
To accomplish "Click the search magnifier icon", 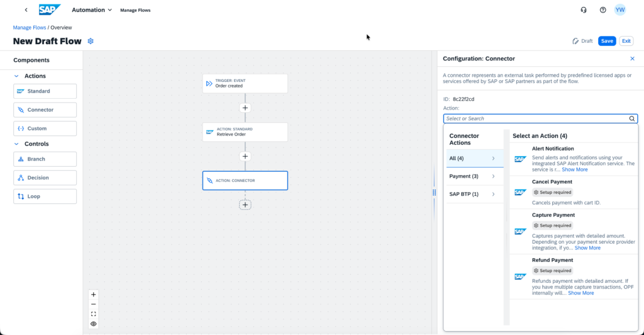I will click(632, 118).
